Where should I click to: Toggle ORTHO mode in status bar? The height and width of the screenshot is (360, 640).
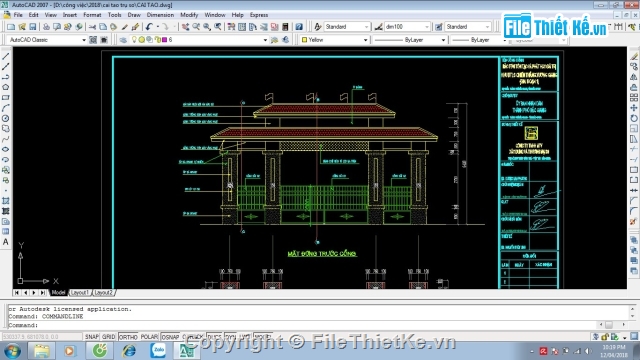click(x=128, y=337)
